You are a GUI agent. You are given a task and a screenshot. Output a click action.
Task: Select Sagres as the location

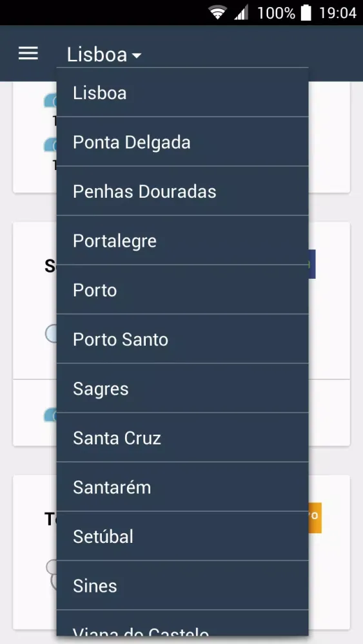click(x=182, y=388)
